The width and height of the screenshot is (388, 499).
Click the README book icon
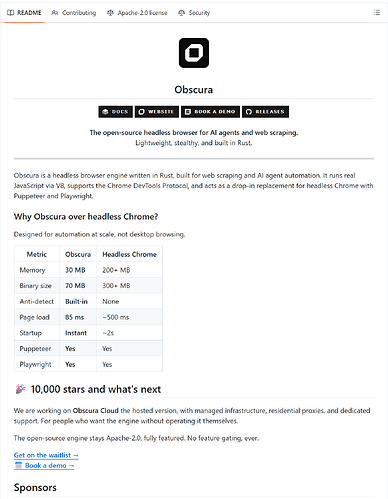tap(11, 13)
